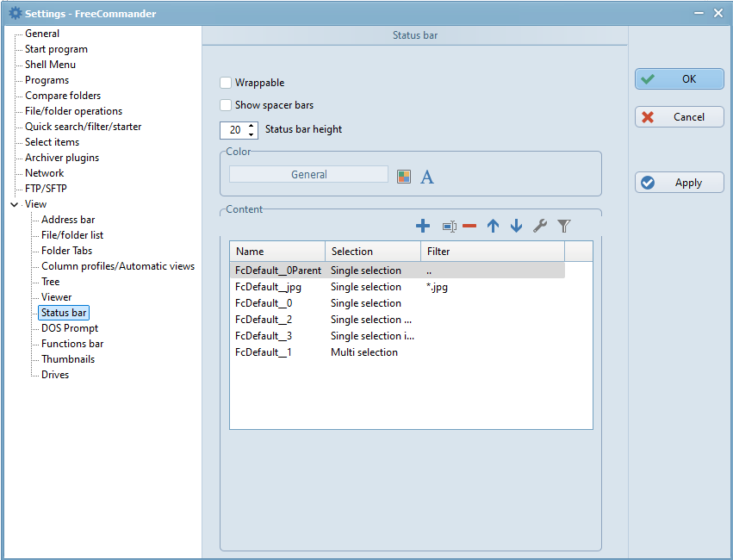
Task: Click the Name column header
Action: pos(277,252)
